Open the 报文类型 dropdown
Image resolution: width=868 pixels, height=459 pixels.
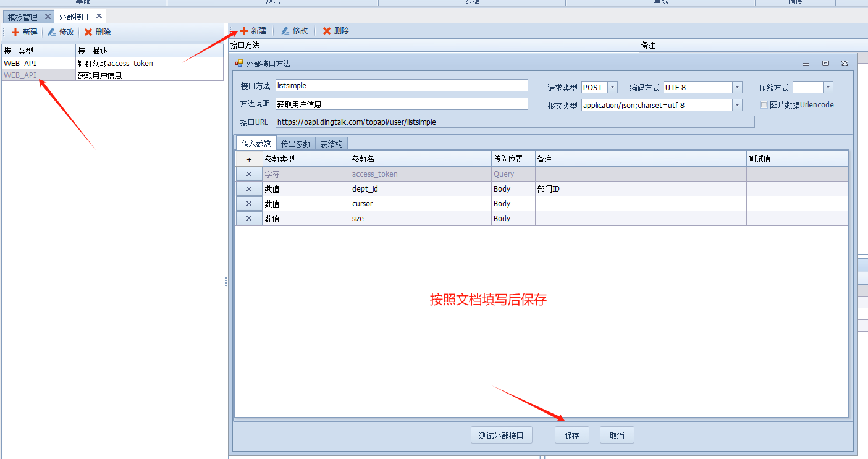pyautogui.click(x=737, y=106)
